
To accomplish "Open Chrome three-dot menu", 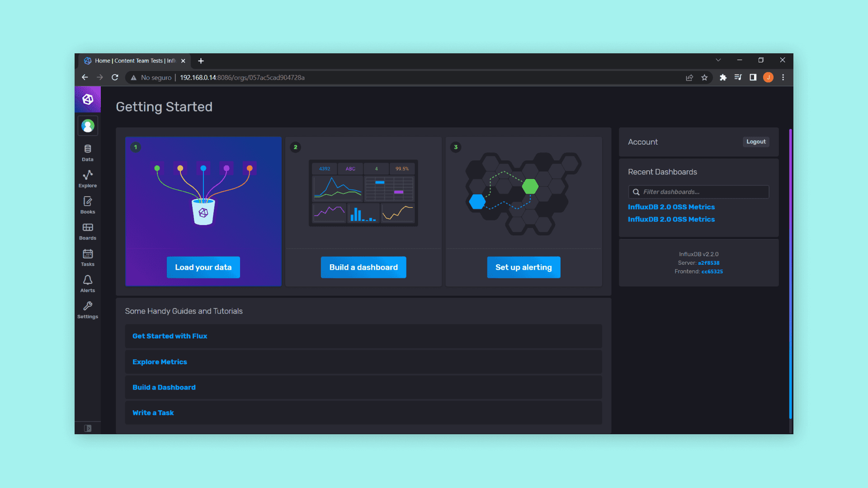I will pos(783,78).
